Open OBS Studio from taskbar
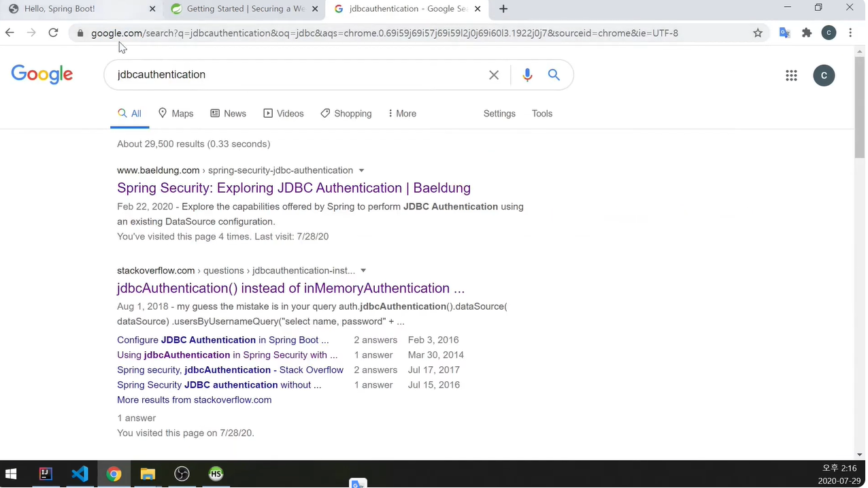 pyautogui.click(x=182, y=474)
